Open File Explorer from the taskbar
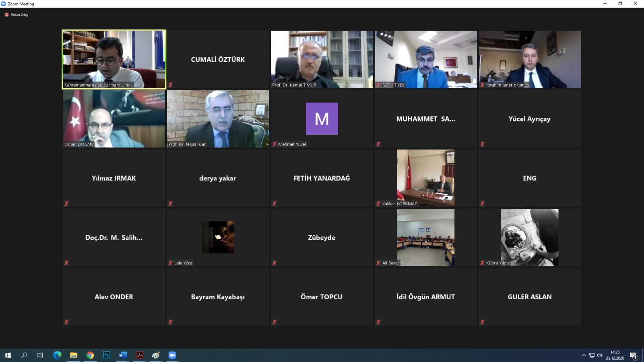The width and height of the screenshot is (644, 362). [74, 355]
